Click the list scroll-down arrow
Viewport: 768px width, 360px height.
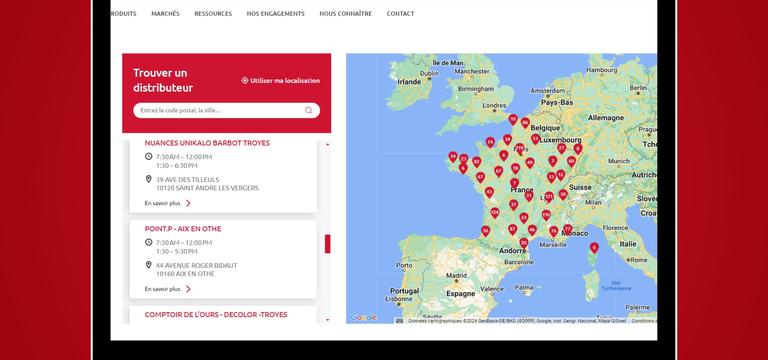pos(328,319)
